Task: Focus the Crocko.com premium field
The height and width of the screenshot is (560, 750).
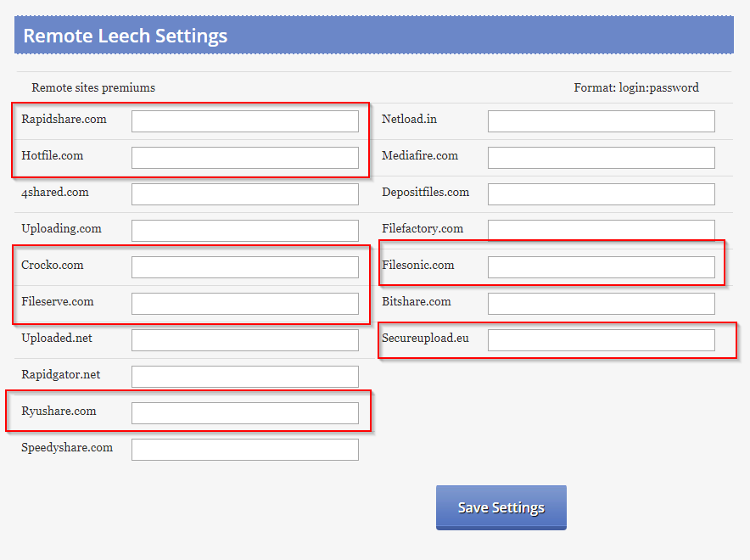Action: click(x=245, y=267)
